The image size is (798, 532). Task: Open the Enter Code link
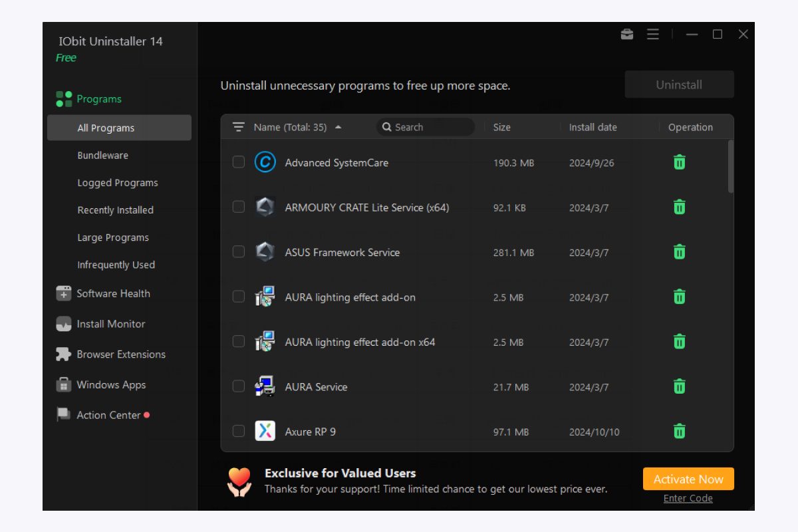click(x=688, y=498)
